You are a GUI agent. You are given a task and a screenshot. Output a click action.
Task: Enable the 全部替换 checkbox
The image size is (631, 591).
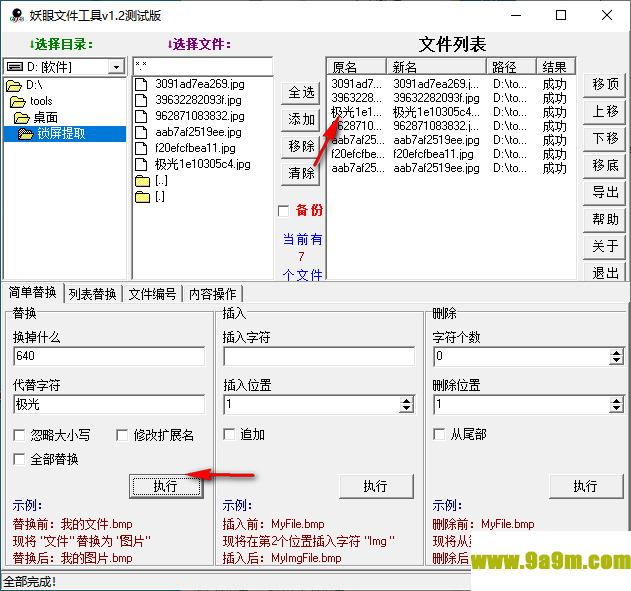tap(19, 459)
